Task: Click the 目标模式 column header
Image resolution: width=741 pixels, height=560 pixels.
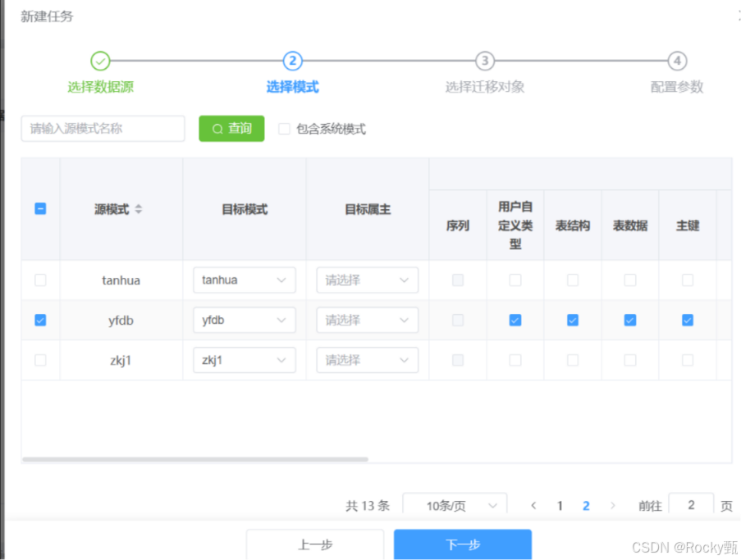Action: (245, 209)
